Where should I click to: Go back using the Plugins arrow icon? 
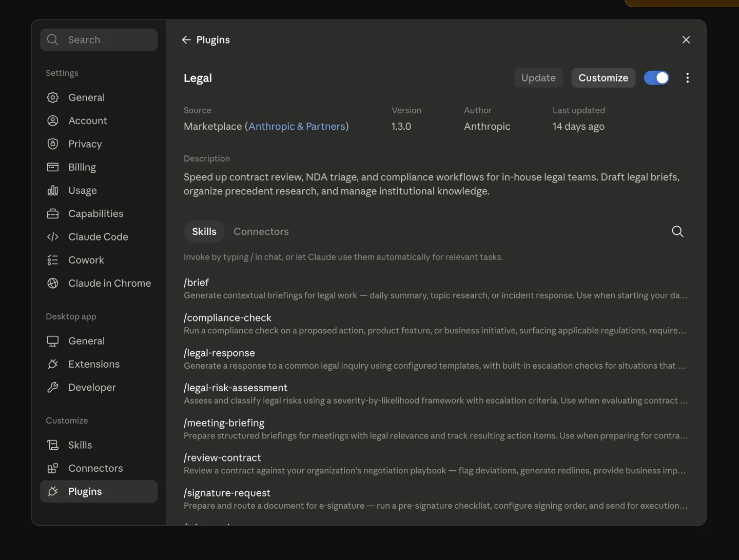(x=186, y=40)
